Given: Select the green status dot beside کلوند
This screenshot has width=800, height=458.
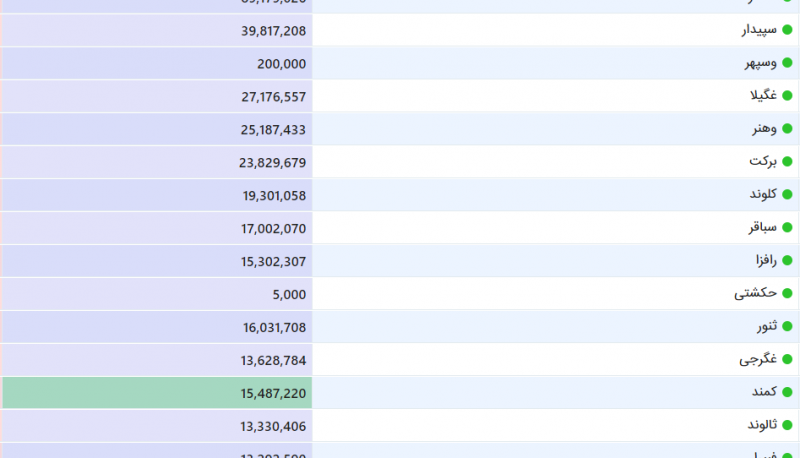Looking at the screenshot, I should coord(787,195).
